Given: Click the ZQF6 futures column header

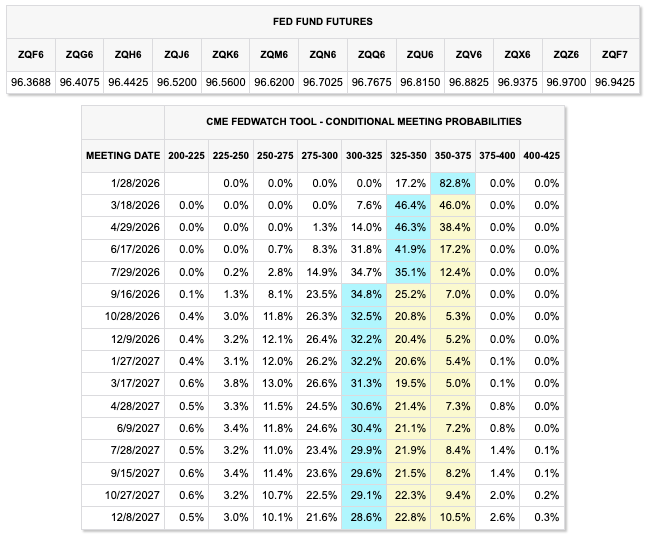Looking at the screenshot, I should 31,55.
